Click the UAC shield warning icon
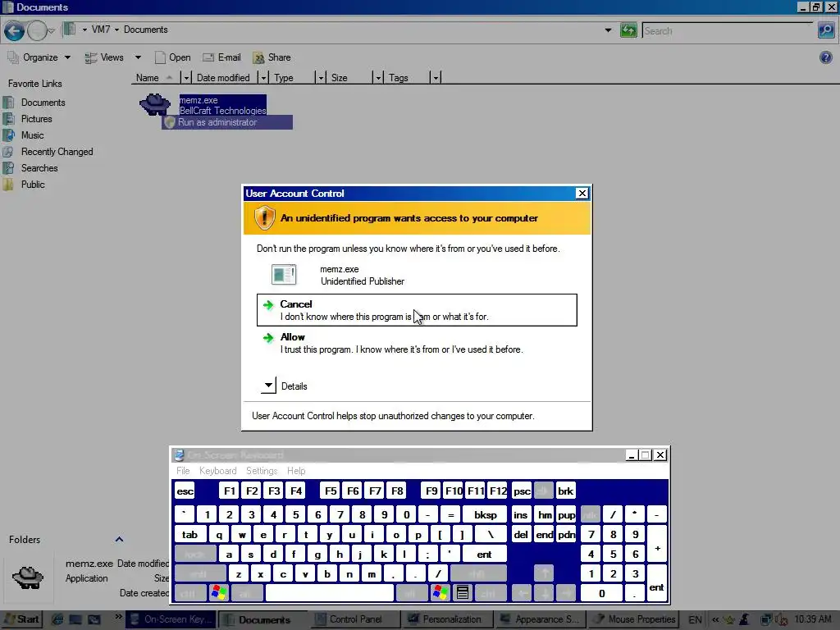 [264, 218]
